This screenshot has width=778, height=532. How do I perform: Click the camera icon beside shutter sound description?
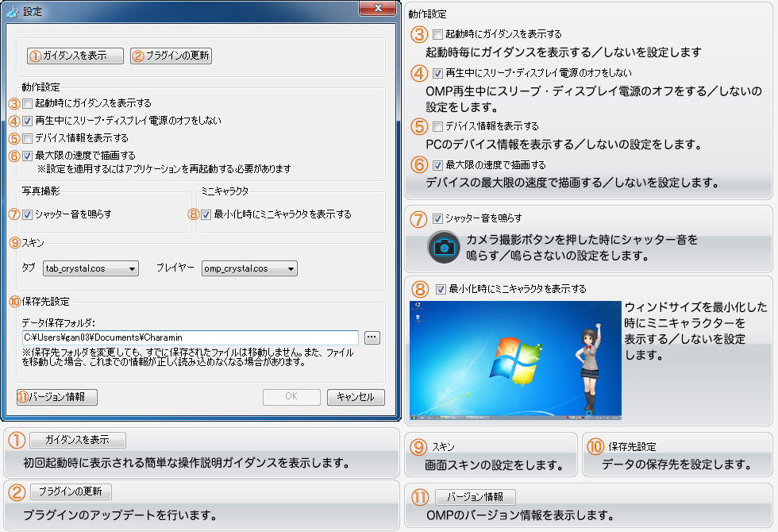point(444,247)
